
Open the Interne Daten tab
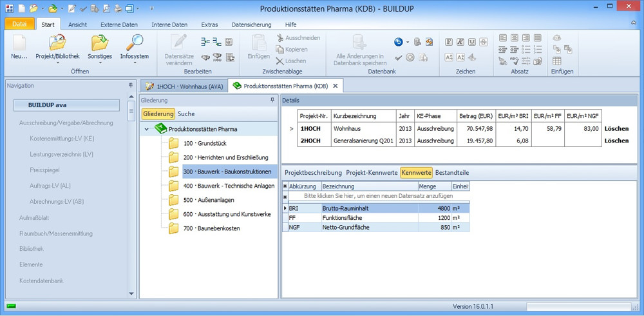pyautogui.click(x=169, y=25)
